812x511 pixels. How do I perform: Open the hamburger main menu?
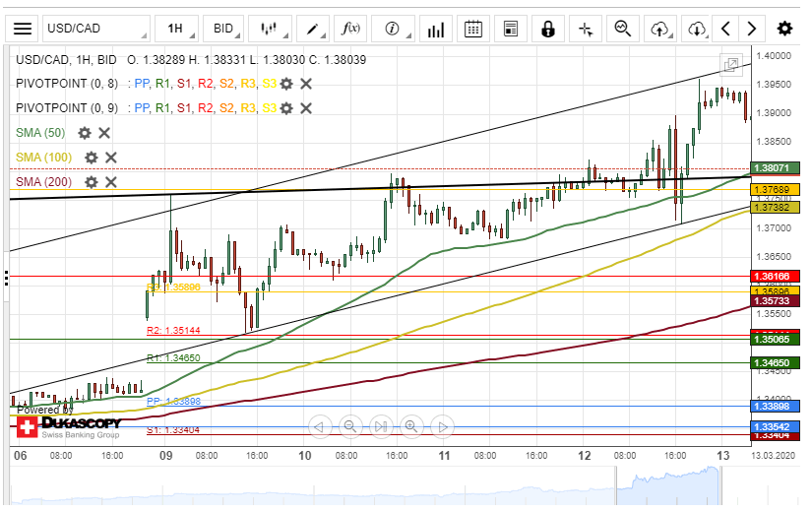23,29
